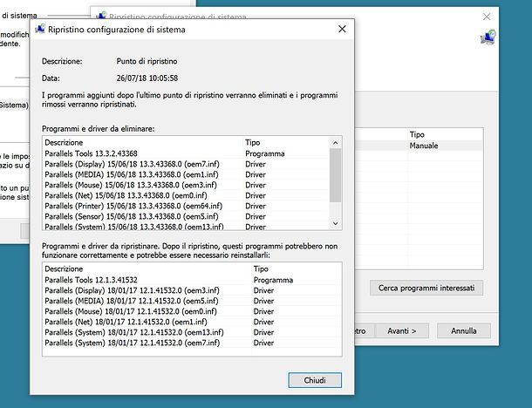The height and width of the screenshot is (408, 532).
Task: Select the Manuale restore point row
Action: pyautogui.click(x=419, y=146)
